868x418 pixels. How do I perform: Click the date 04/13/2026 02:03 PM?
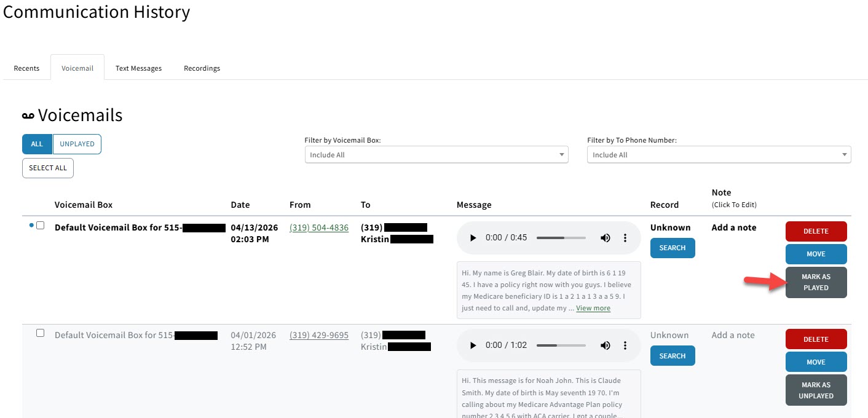point(254,233)
